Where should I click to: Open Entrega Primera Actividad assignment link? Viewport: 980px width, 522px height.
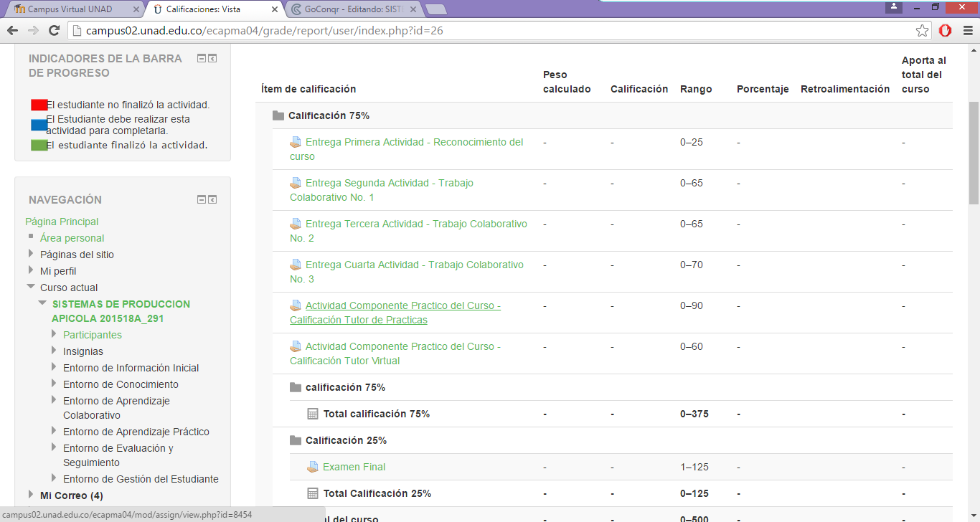coord(414,142)
